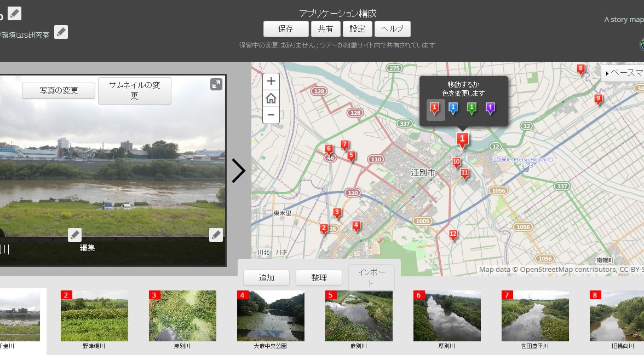Choose the red marker color
The width and height of the screenshot is (644, 355).
pyautogui.click(x=435, y=108)
